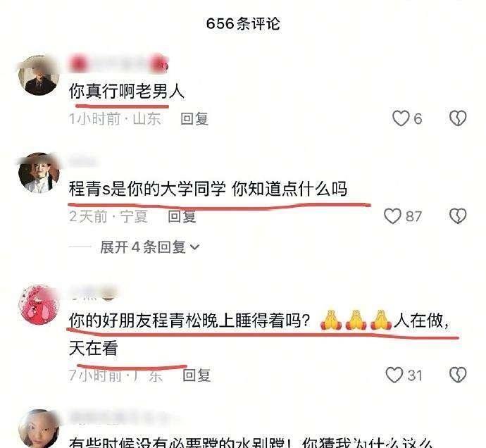Tap the blurred username of first commenter
The height and width of the screenshot is (448, 486).
click(119, 64)
